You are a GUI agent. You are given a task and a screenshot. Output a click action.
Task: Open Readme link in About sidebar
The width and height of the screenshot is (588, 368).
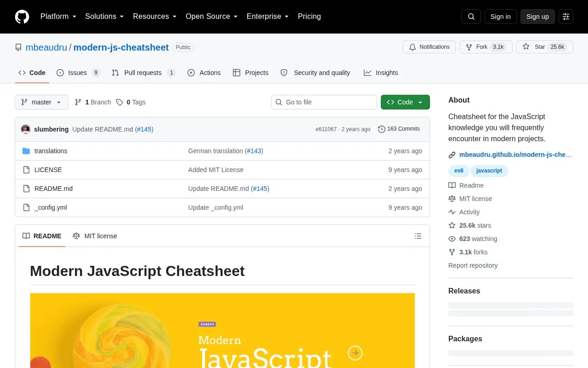coord(466,185)
